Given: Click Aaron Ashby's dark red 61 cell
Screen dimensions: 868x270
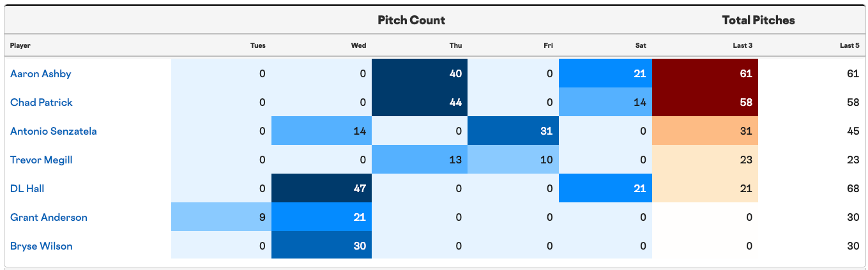Looking at the screenshot, I should 705,73.
